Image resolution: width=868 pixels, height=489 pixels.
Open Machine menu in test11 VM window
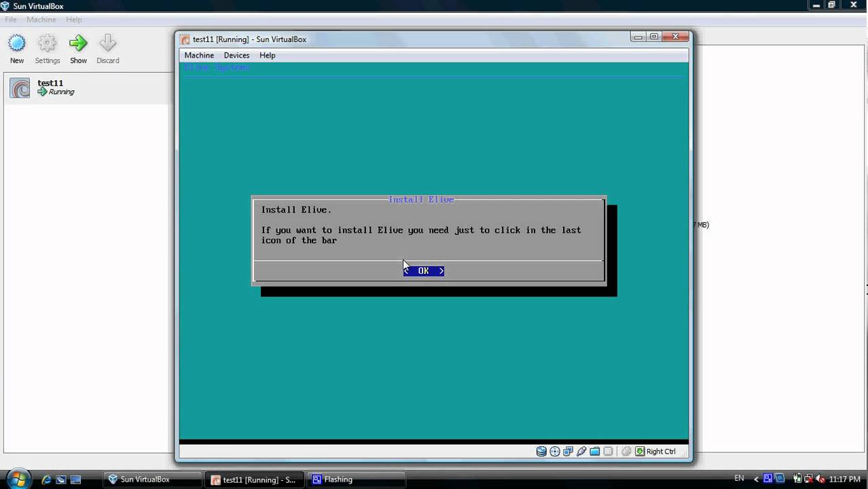(x=199, y=55)
